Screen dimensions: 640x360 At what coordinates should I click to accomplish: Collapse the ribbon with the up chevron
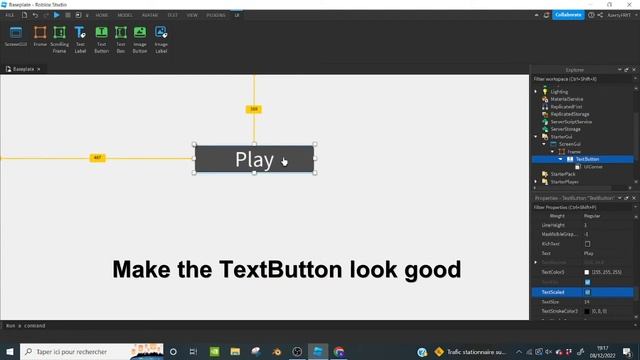pos(536,15)
